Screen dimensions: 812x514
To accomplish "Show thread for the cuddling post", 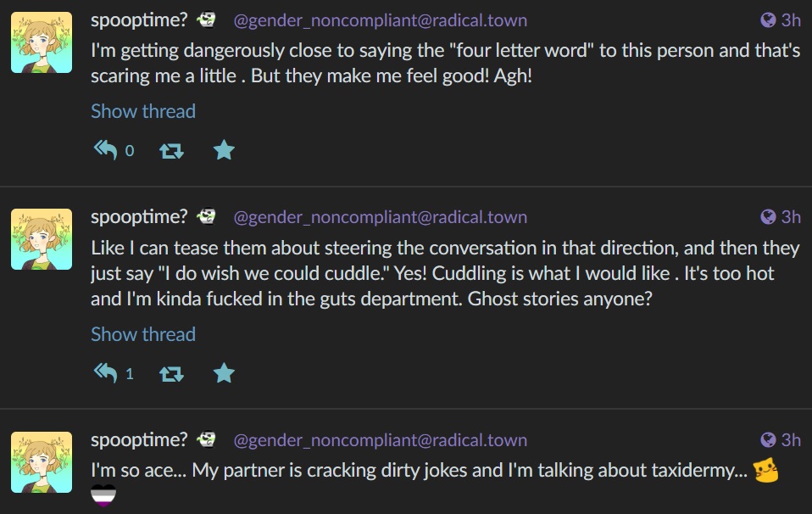I will point(143,334).
